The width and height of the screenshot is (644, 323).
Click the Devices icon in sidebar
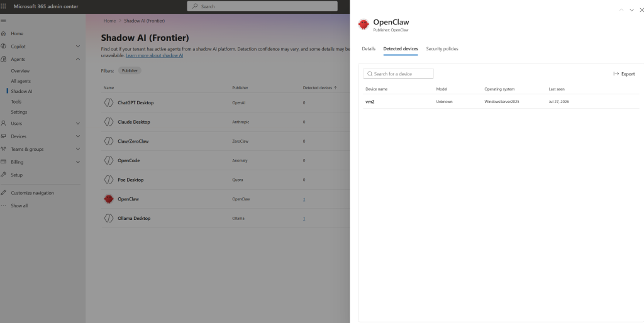click(3, 136)
